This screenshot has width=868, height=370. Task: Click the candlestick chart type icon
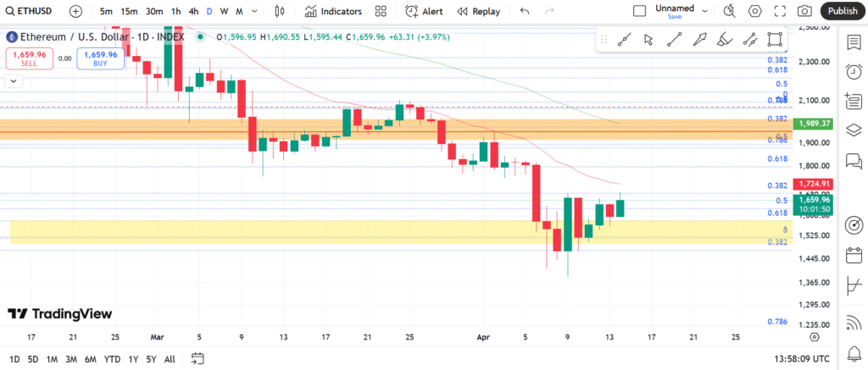pos(277,11)
